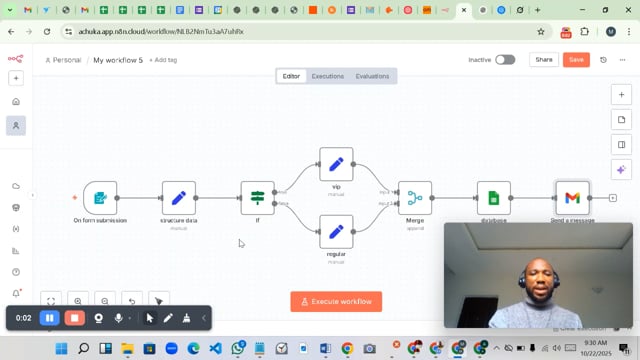The width and height of the screenshot is (640, 360).
Task: Open the Send a message Gmail node
Action: coord(573,198)
